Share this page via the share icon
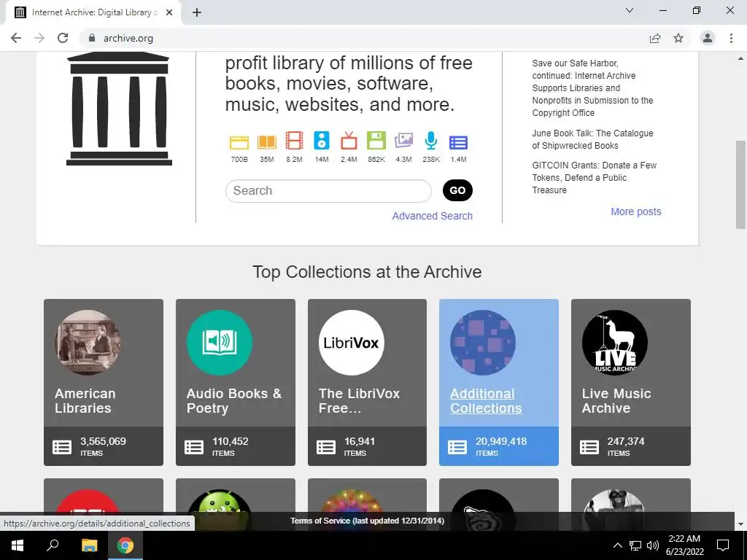 pyautogui.click(x=655, y=38)
